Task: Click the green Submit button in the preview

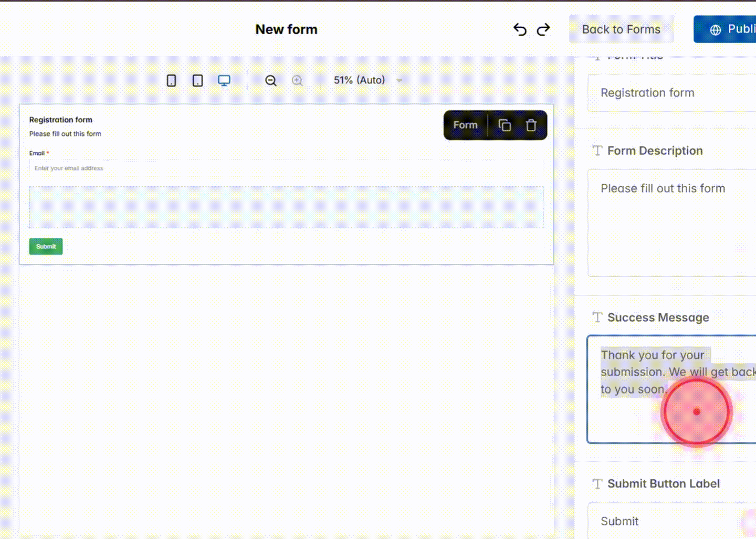Action: 46,246
